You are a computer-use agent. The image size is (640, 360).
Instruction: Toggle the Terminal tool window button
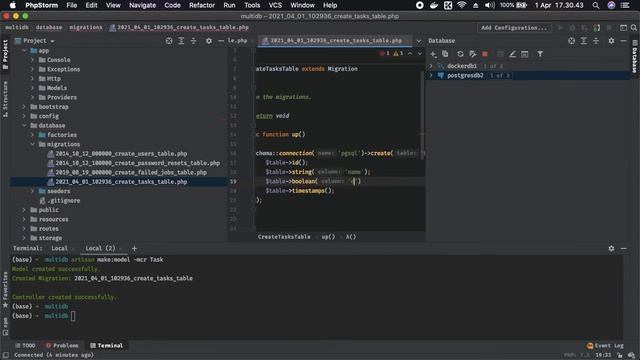[106, 345]
